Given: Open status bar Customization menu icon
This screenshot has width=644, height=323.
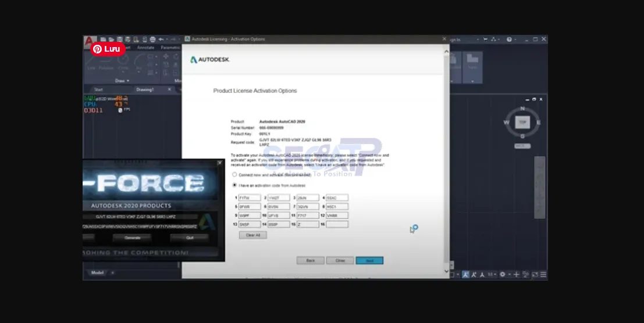Looking at the screenshot, I should click(x=543, y=275).
